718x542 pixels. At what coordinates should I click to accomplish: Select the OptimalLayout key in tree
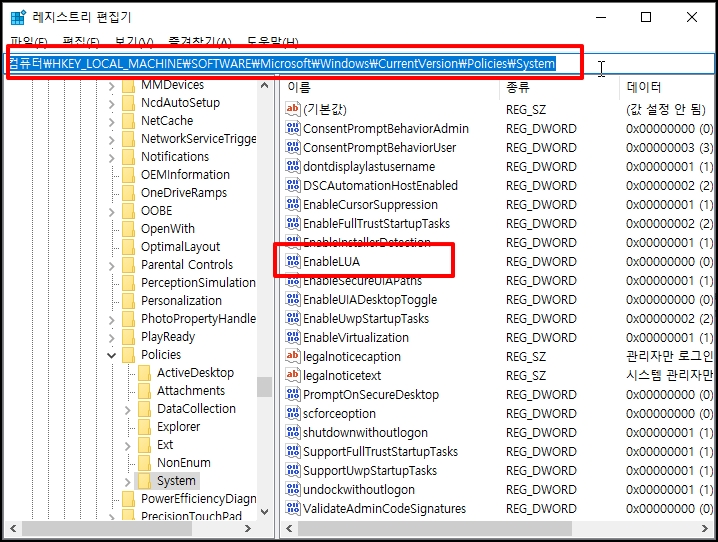(180, 247)
